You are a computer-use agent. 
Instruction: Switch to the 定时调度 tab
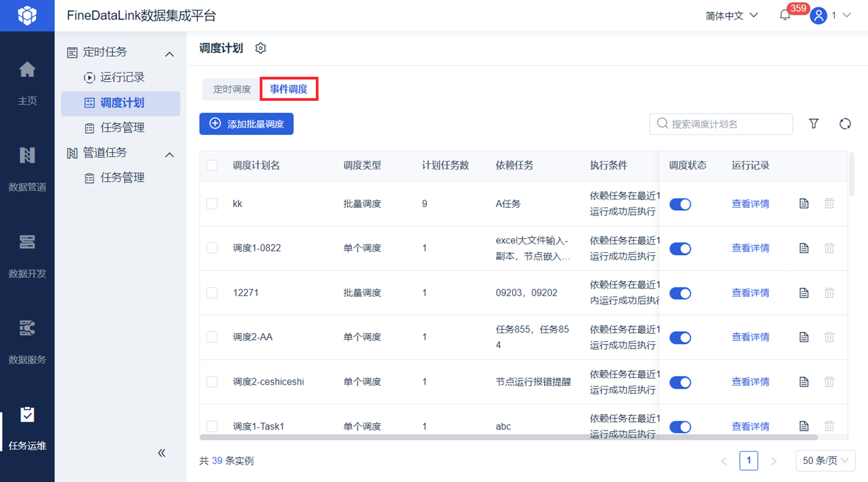[232, 89]
